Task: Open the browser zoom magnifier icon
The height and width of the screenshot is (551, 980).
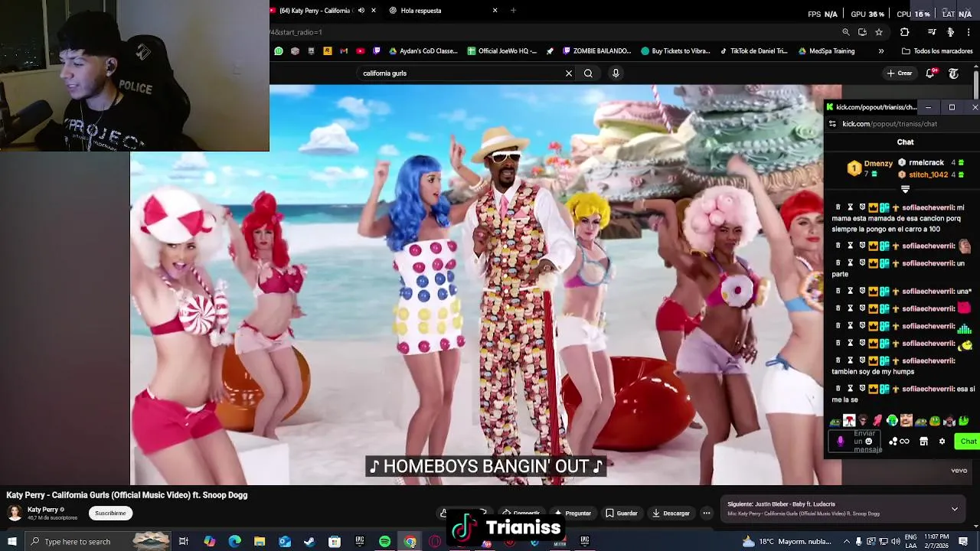Action: click(845, 32)
